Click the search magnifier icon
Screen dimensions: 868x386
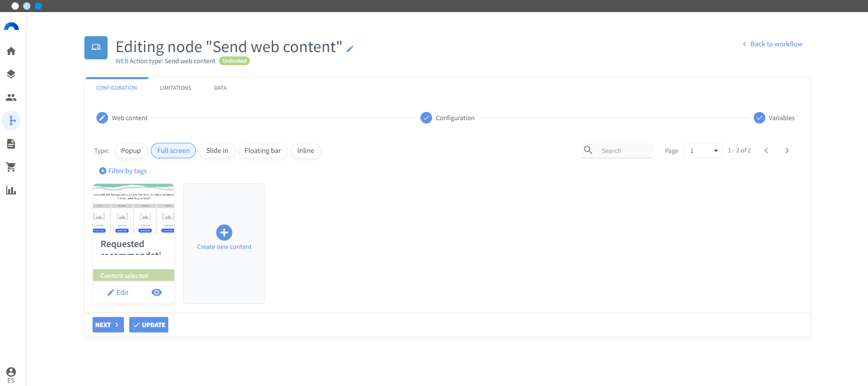tap(588, 150)
